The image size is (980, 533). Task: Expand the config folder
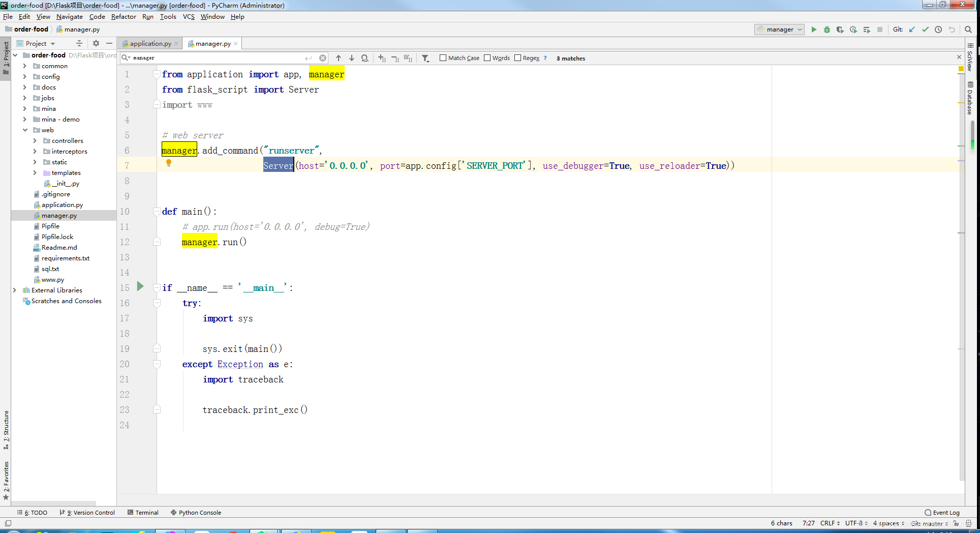point(24,77)
